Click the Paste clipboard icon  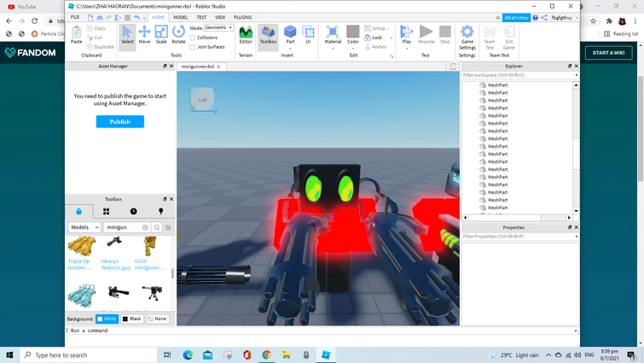[x=77, y=34]
